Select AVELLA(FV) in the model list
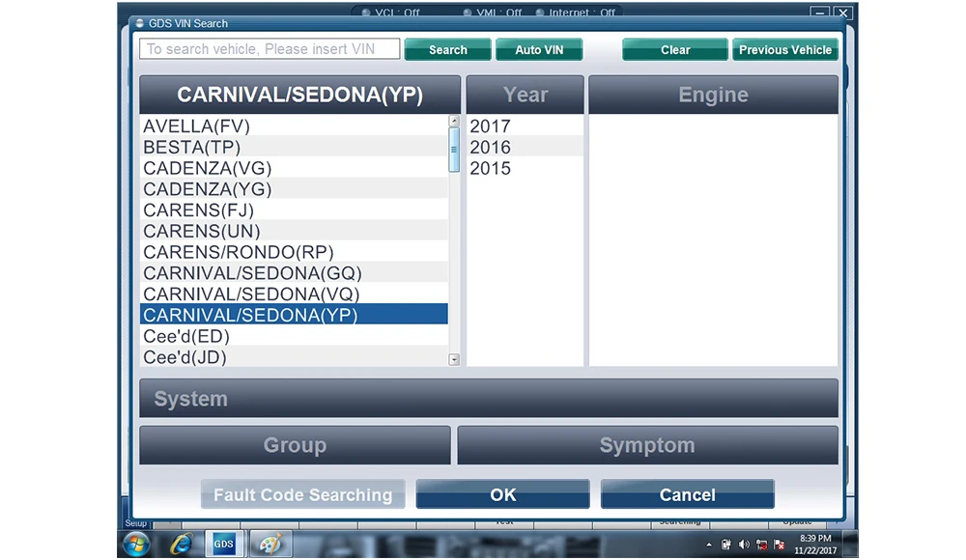The width and height of the screenshot is (966, 560). [x=294, y=126]
